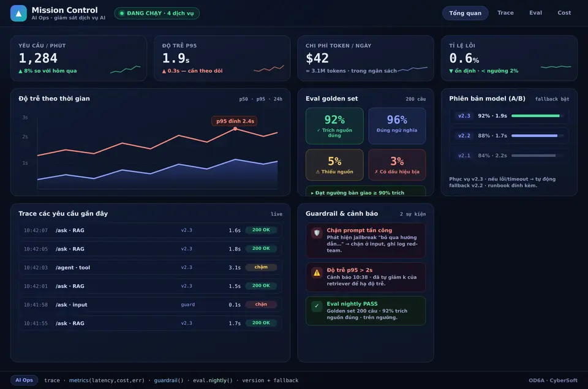Click the p95 đỉnh 2.4s chart marker label
Viewport: 588px width, 389px height.
point(235,121)
